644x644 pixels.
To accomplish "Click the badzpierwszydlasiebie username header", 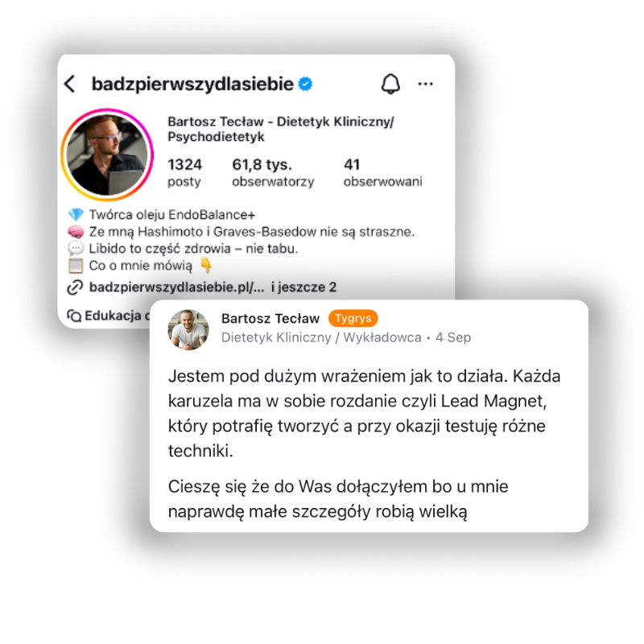I will (192, 84).
